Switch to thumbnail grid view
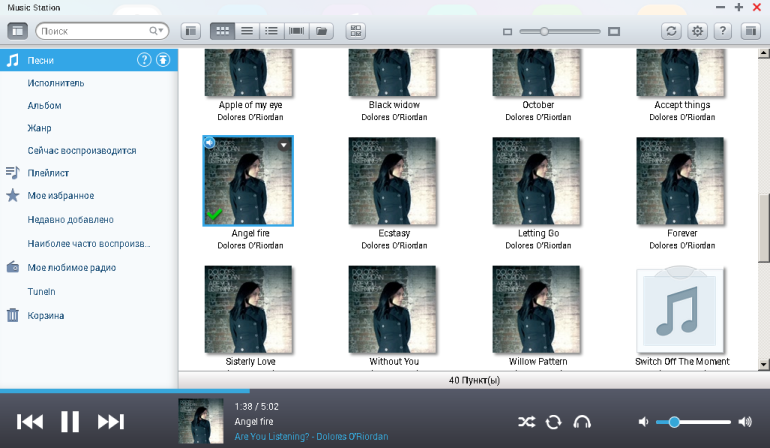This screenshot has width=770, height=448. point(222,31)
